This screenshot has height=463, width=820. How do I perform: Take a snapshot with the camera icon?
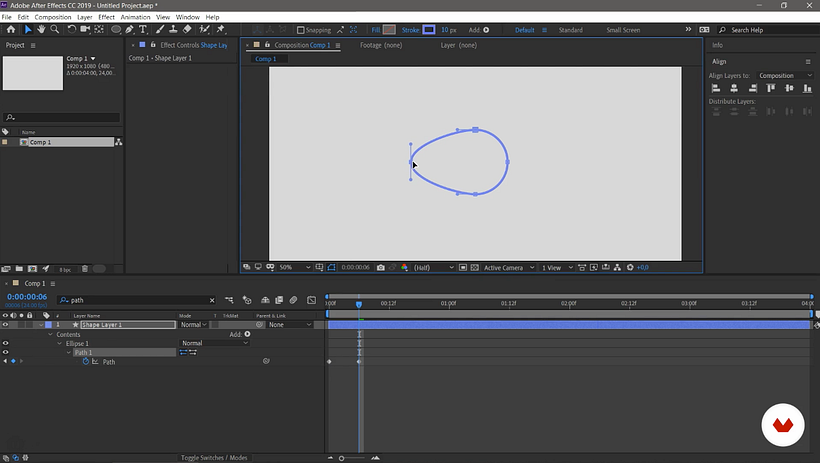[x=381, y=267]
